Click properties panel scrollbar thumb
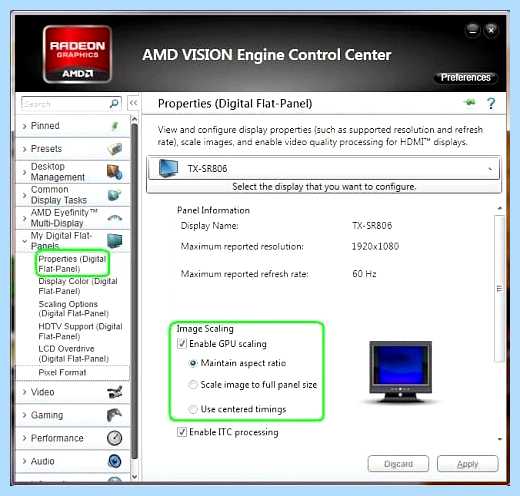The image size is (520, 496). pos(499,289)
